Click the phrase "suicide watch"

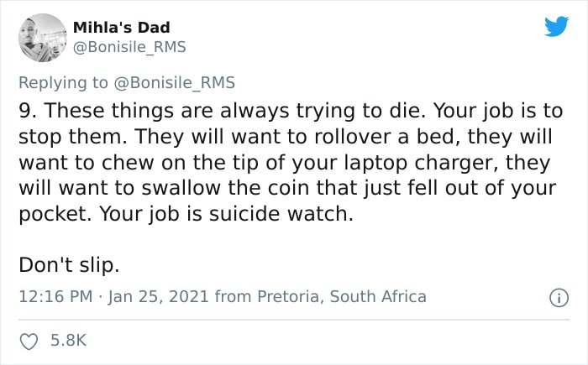280,214
